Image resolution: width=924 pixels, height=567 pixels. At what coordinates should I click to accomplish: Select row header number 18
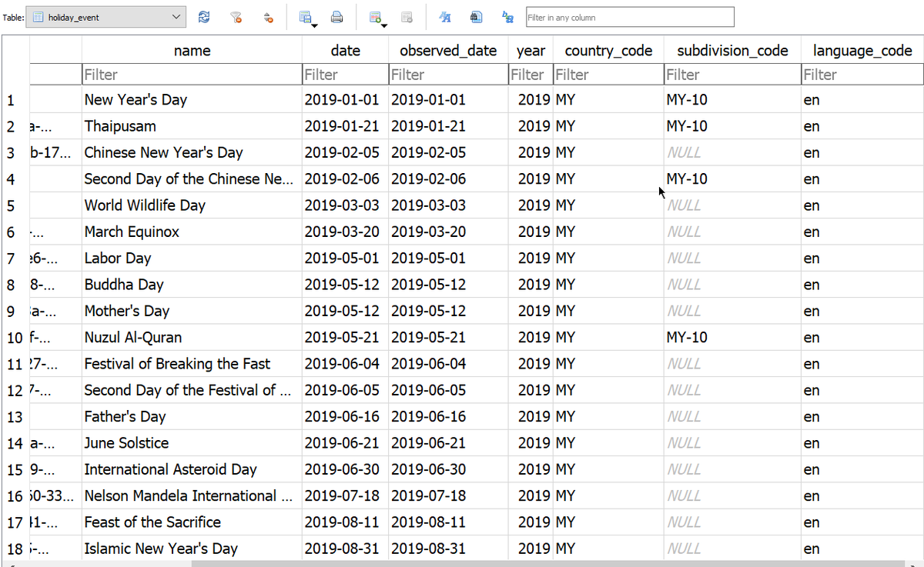[x=15, y=549]
